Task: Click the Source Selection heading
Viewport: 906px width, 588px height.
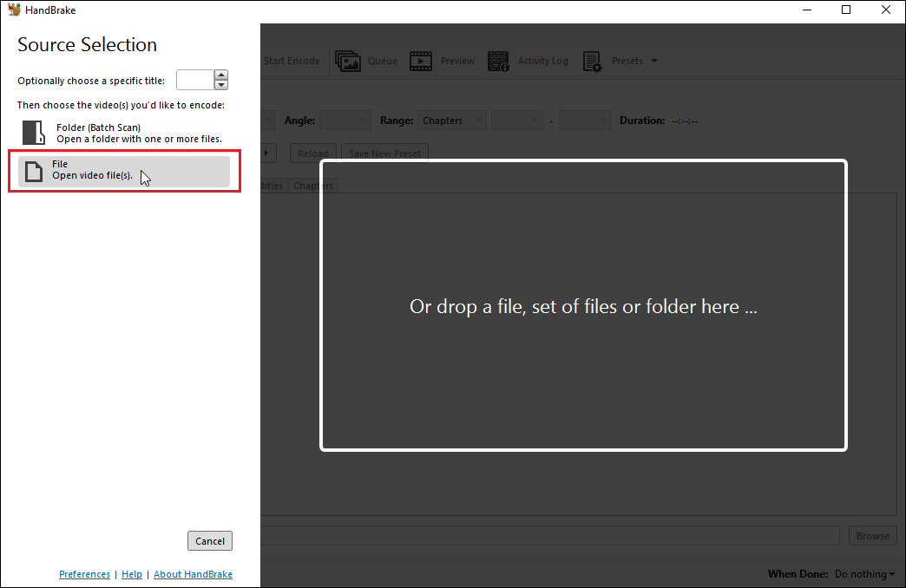Action: click(88, 44)
